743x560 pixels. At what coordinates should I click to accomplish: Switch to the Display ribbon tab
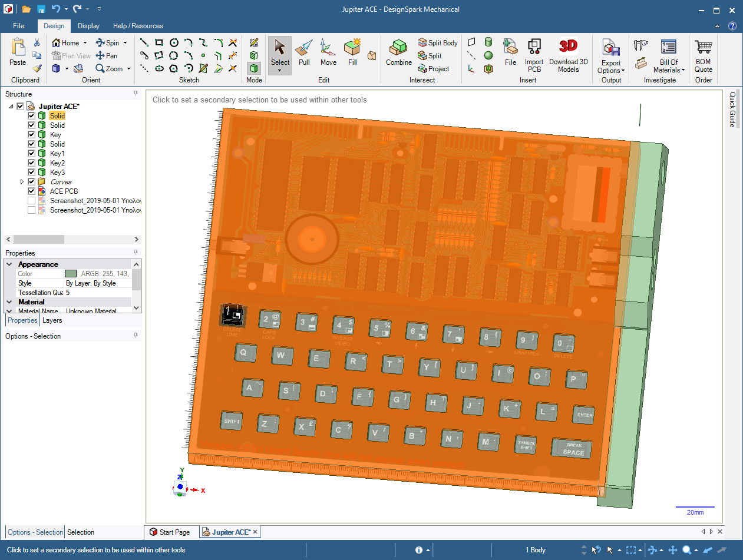point(88,26)
